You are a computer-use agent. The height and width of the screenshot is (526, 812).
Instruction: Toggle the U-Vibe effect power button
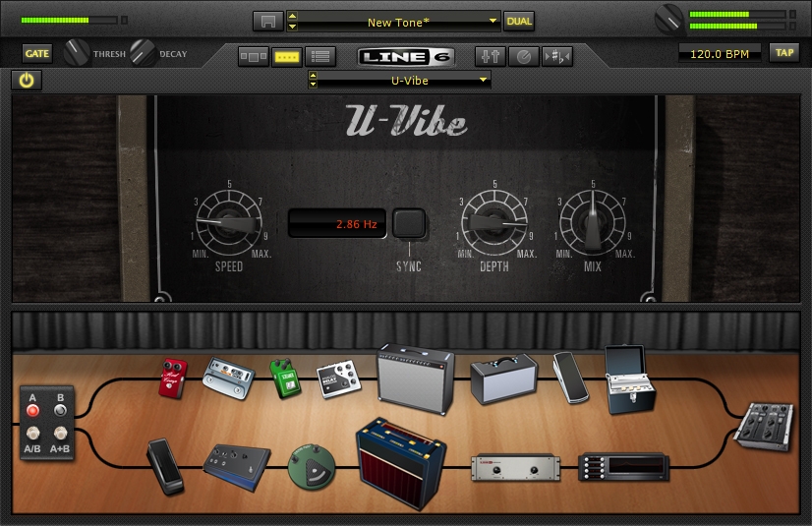tap(27, 81)
